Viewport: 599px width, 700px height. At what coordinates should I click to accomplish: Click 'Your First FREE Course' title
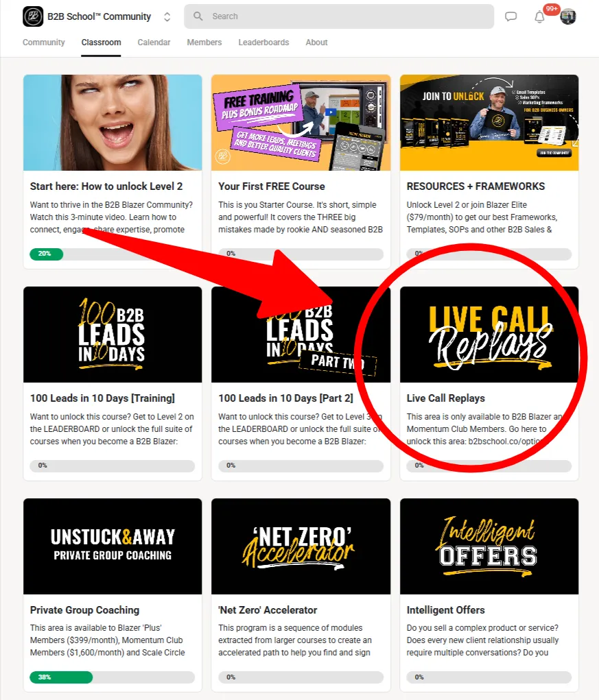(272, 186)
